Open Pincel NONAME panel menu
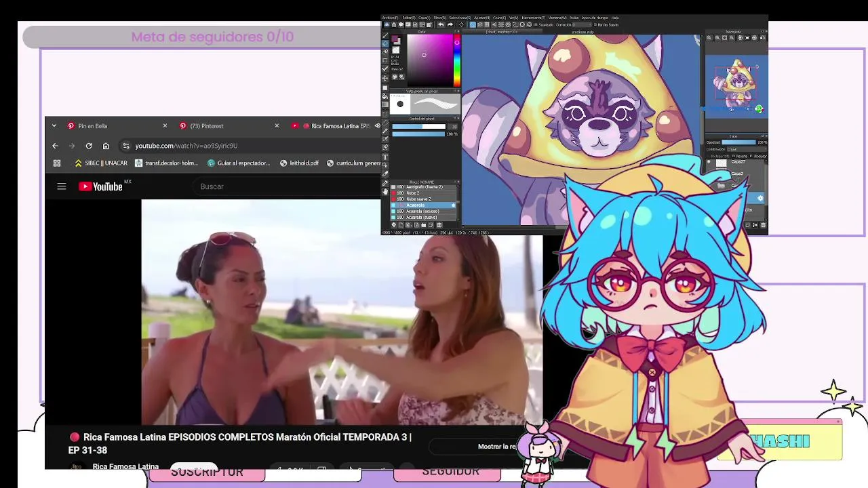 (454, 182)
